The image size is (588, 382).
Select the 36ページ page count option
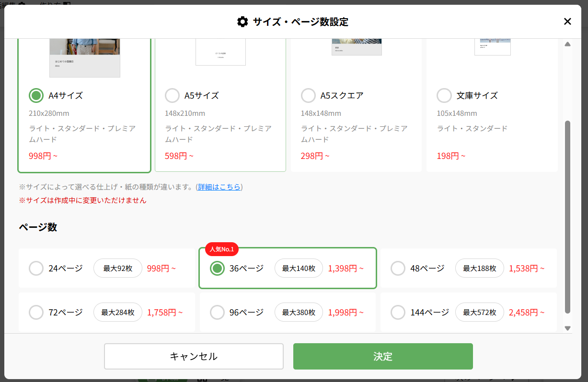click(218, 268)
